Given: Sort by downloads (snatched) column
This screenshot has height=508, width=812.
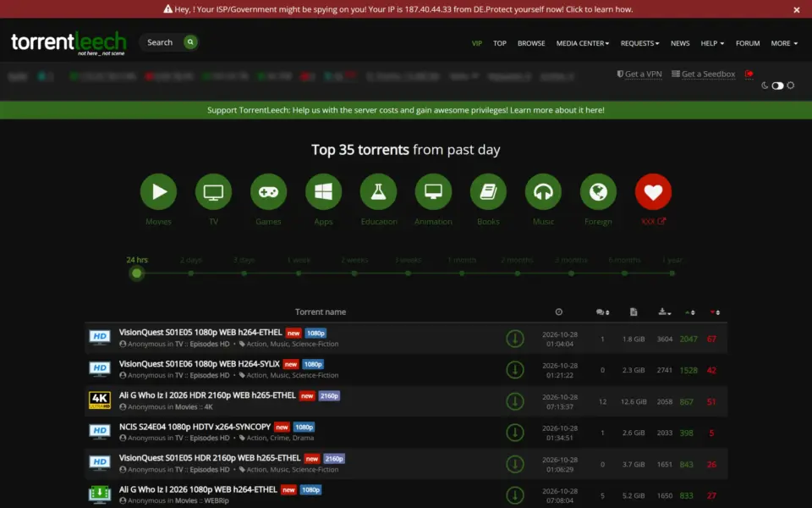Looking at the screenshot, I should click(664, 312).
